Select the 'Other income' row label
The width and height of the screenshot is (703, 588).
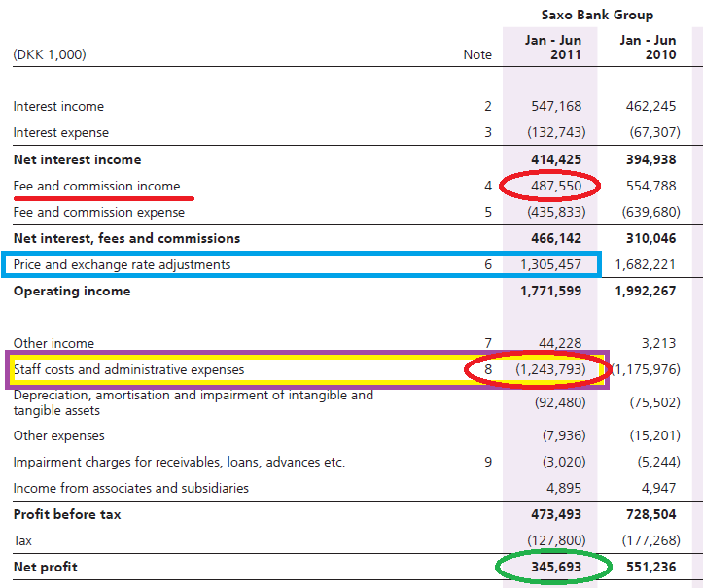53,343
